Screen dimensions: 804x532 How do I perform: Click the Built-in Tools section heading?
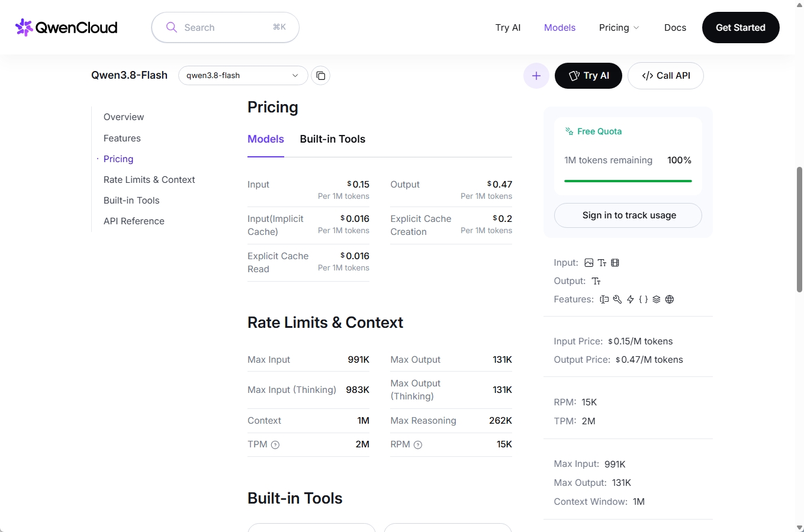pyautogui.click(x=295, y=498)
